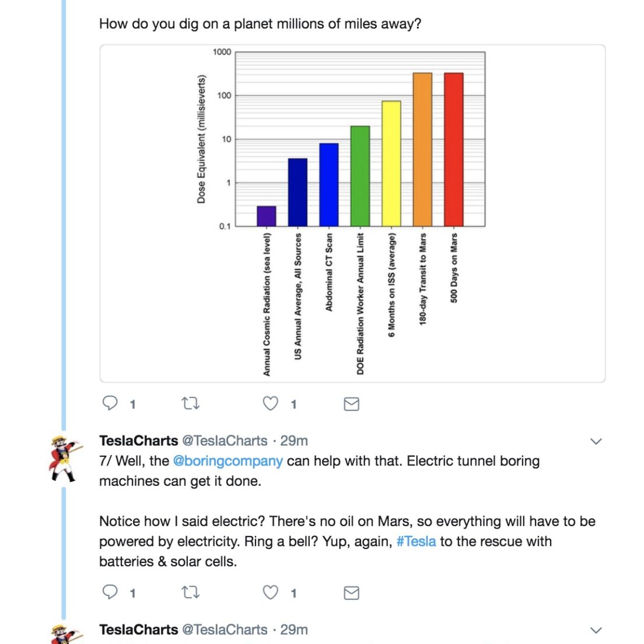Reply to the radiation chart tweet

(110, 403)
